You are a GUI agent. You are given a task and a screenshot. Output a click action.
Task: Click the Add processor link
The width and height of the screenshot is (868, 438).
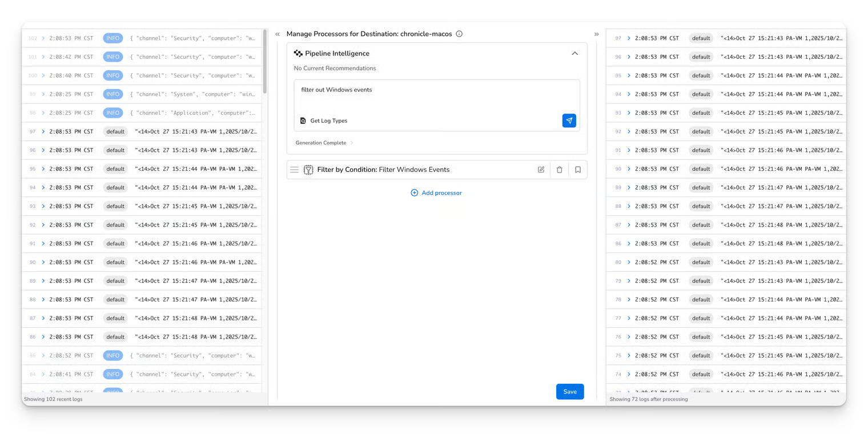pyautogui.click(x=436, y=193)
